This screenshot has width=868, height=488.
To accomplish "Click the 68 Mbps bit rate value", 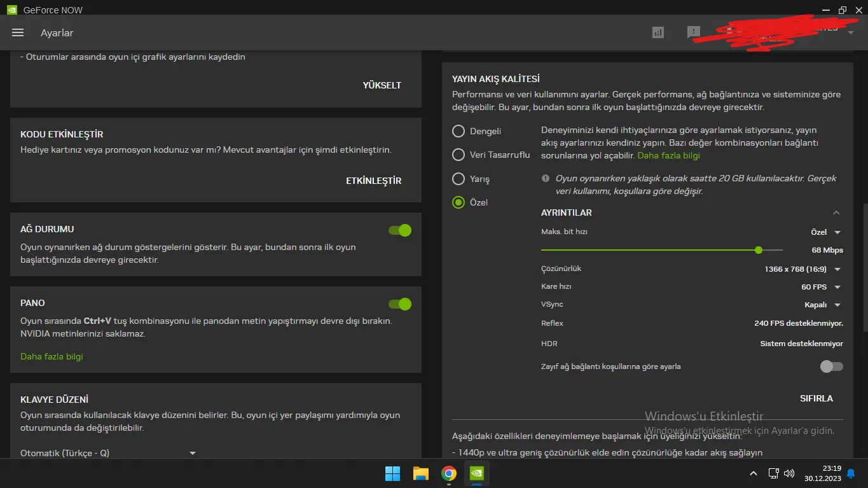I will (x=827, y=250).
